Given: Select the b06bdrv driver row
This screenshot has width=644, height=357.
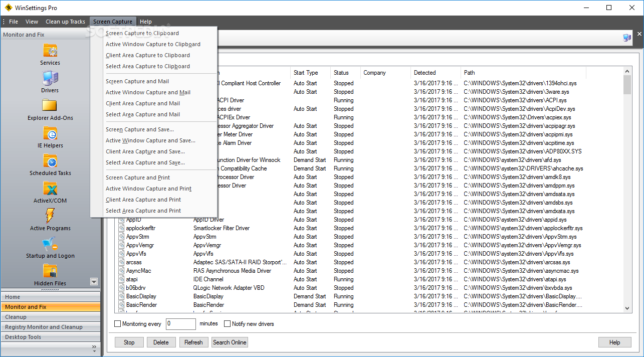Looking at the screenshot, I should (370, 288).
